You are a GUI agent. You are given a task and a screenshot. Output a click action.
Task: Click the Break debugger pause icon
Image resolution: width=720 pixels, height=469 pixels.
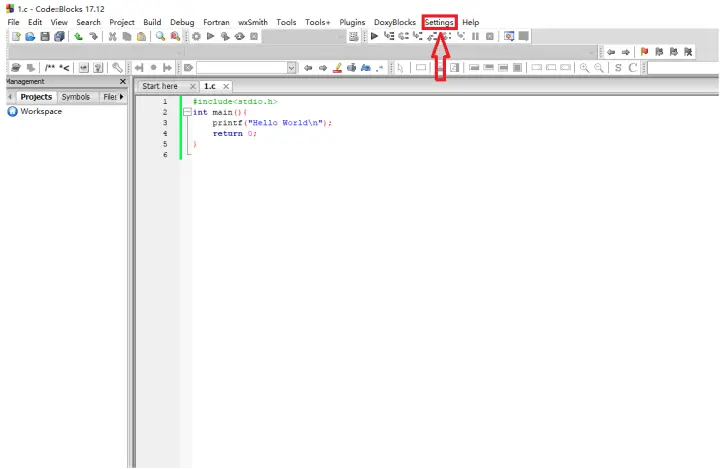coord(475,36)
